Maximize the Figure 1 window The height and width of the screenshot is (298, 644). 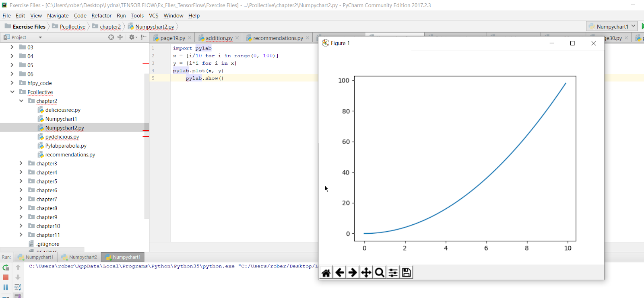pyautogui.click(x=572, y=43)
